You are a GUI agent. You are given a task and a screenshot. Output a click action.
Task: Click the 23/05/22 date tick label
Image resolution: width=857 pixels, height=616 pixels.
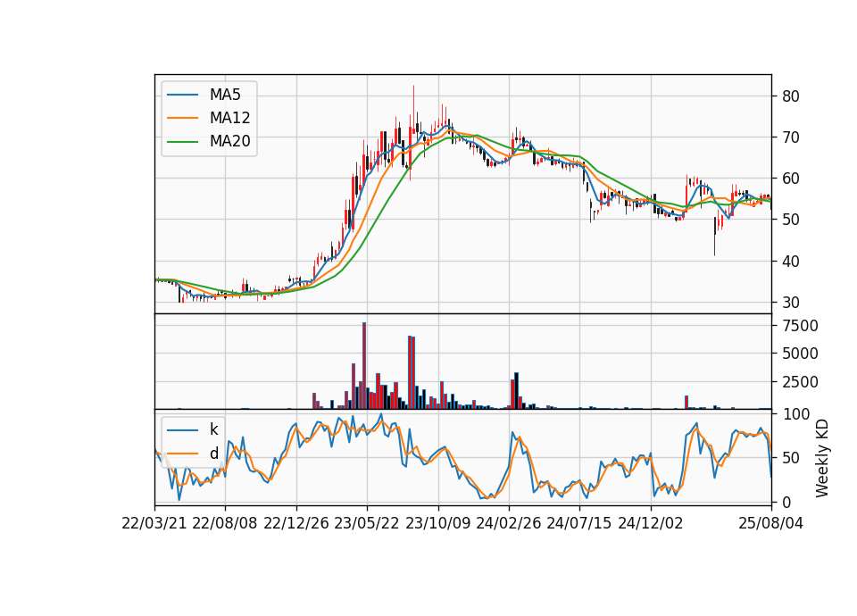point(367,523)
